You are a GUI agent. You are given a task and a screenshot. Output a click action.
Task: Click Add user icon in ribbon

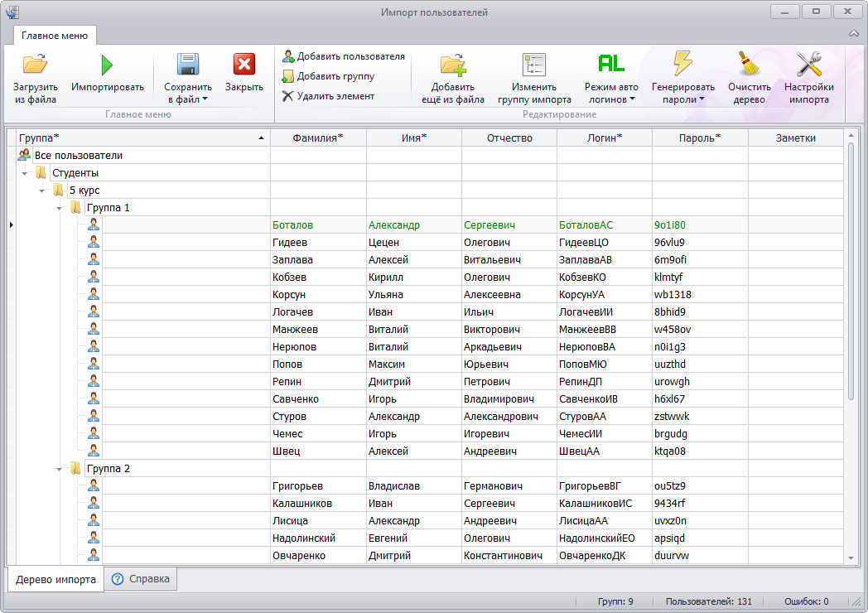[x=288, y=56]
